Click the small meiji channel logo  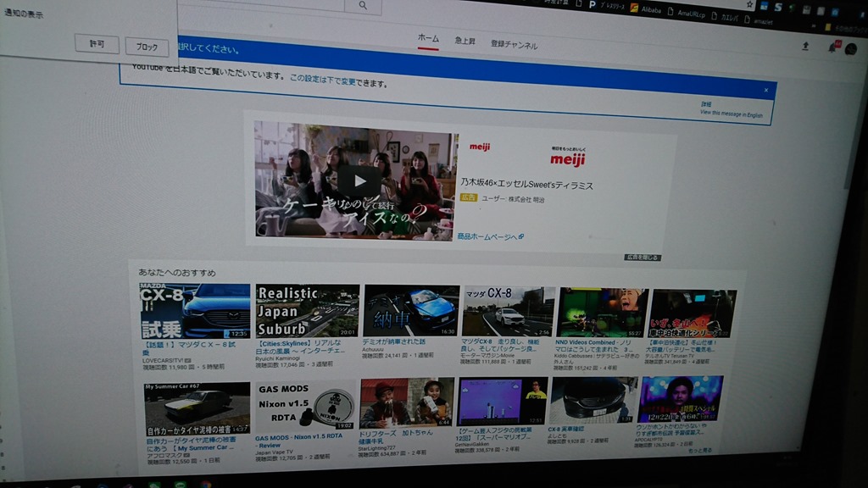click(x=480, y=147)
